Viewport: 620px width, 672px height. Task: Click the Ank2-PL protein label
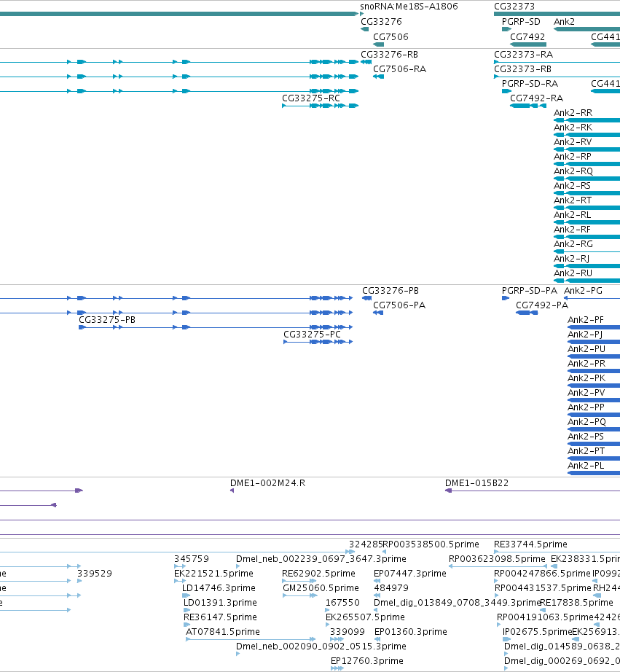point(586,466)
